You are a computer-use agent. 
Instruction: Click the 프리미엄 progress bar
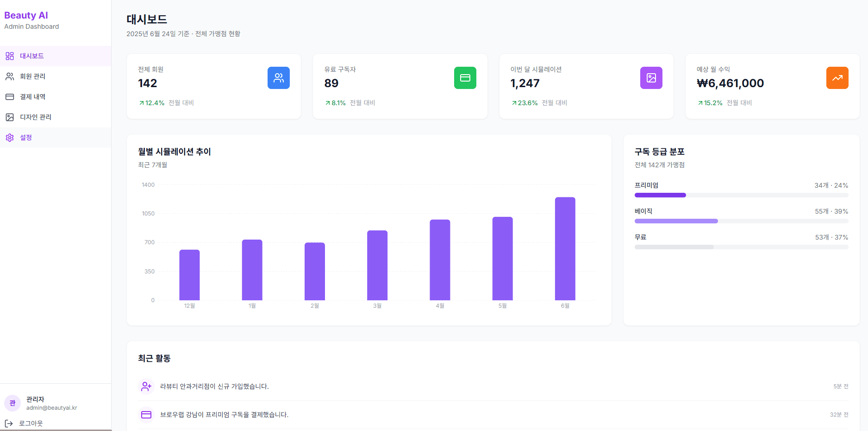click(x=741, y=195)
